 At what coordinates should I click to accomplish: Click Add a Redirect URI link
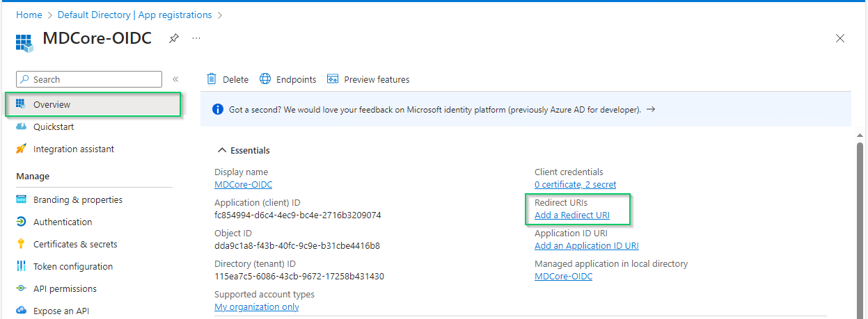(572, 215)
